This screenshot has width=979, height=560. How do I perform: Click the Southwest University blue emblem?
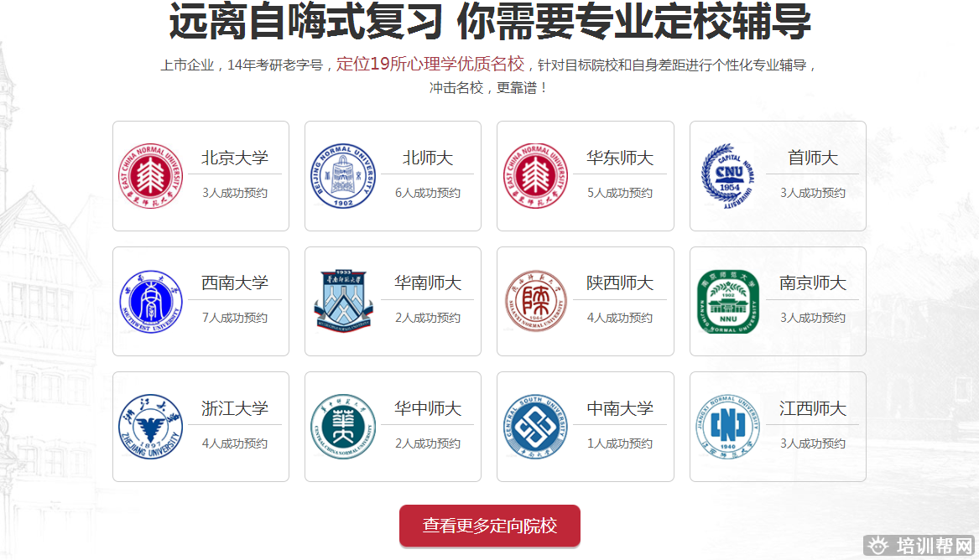tap(149, 302)
